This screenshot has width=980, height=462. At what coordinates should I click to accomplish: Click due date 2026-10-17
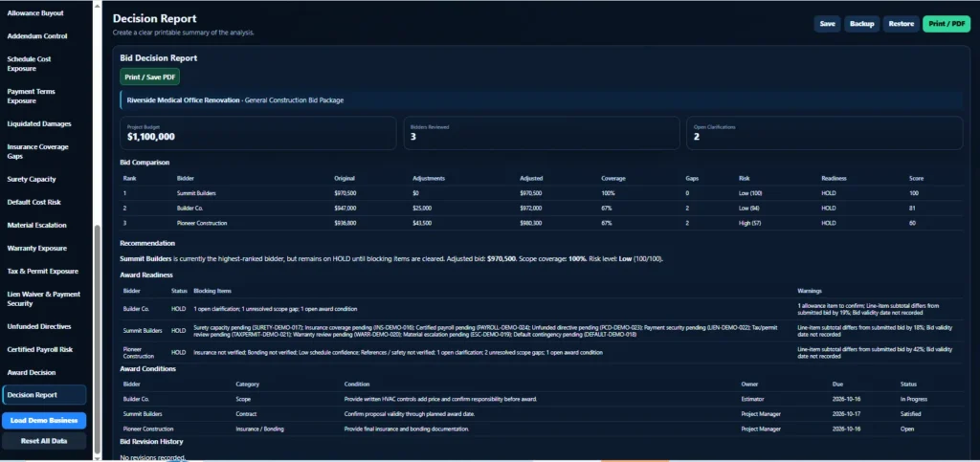point(844,414)
